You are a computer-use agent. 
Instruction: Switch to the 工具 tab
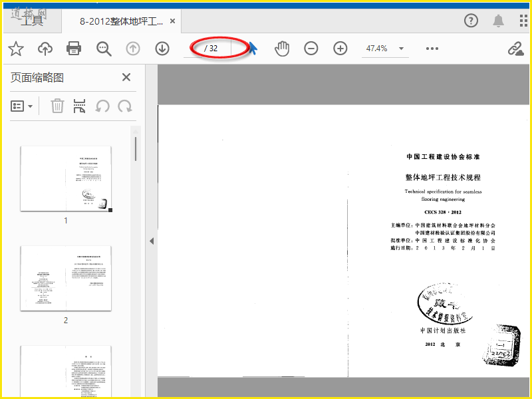(32, 21)
